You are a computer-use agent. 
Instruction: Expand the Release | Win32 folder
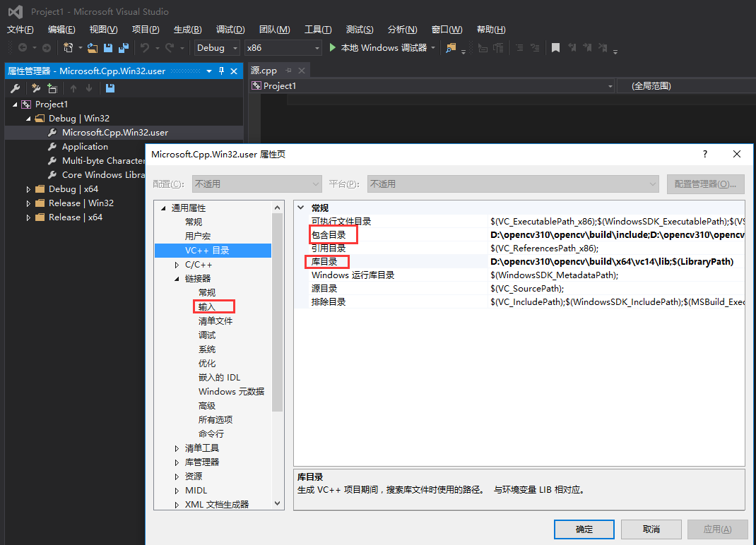point(28,203)
